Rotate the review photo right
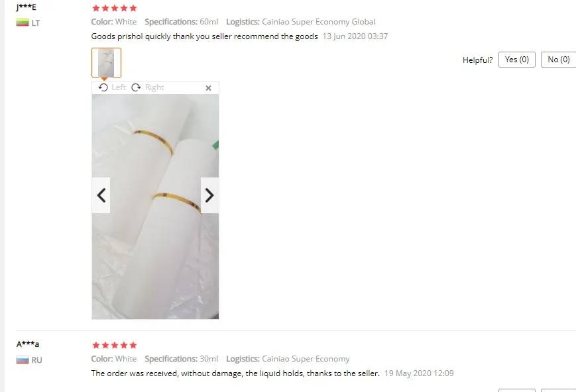The height and width of the screenshot is (392, 576). click(147, 87)
